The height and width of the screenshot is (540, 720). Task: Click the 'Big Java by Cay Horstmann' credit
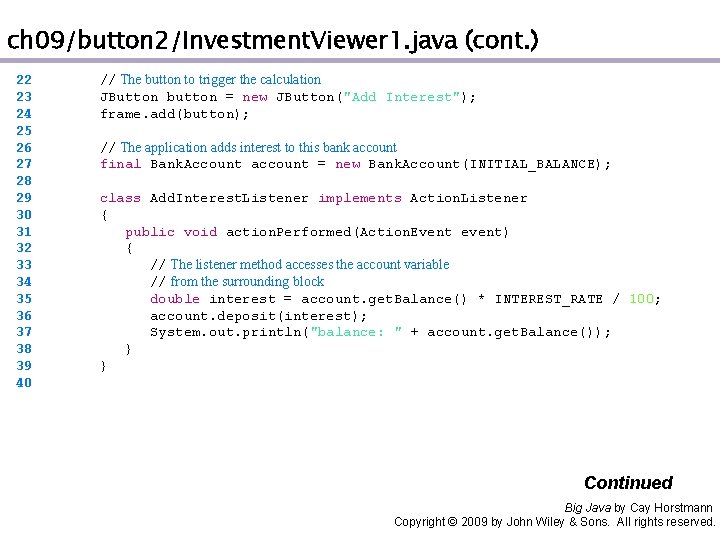(638, 507)
